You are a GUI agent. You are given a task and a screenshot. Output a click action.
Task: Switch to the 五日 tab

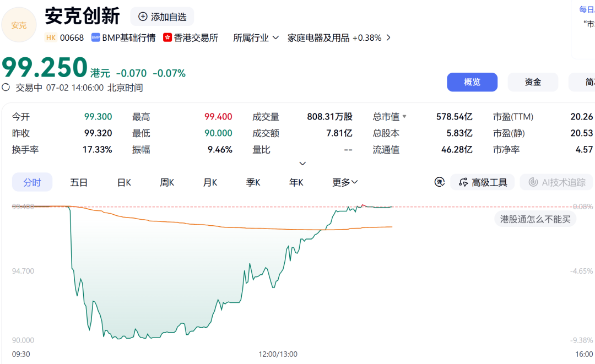(x=79, y=182)
